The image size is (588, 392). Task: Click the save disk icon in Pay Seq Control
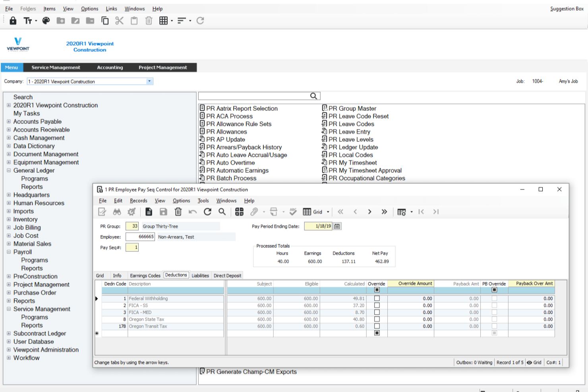163,212
